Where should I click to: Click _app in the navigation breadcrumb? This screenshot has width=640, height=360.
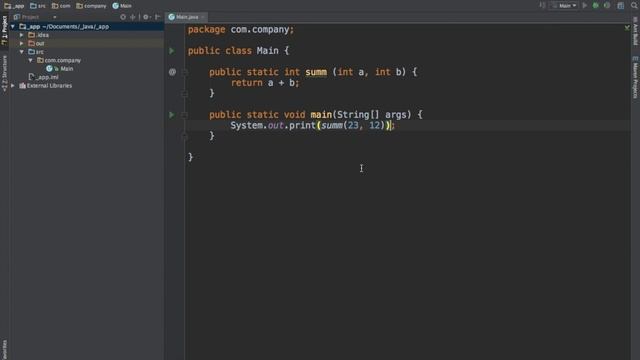(15, 6)
